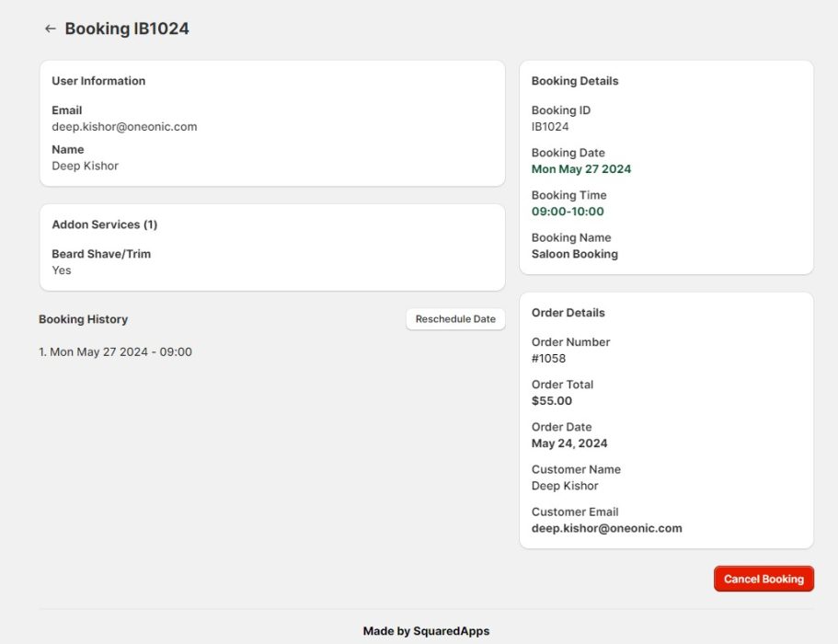Click the Order Details panel header
This screenshot has height=644, width=838.
coord(568,313)
